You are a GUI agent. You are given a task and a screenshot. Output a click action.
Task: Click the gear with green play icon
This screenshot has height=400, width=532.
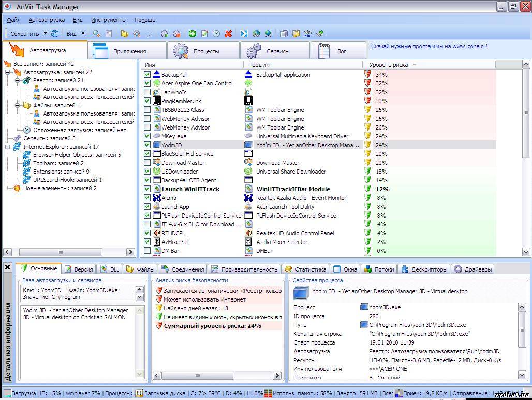click(165, 34)
